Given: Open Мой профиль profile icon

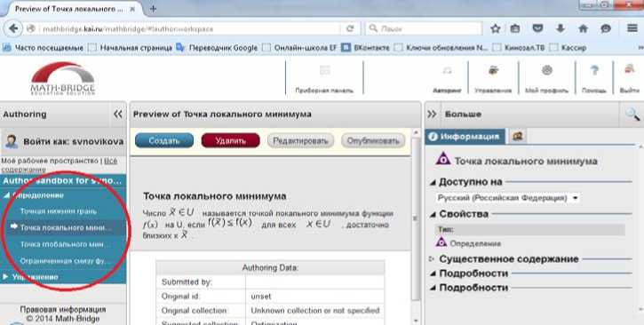Looking at the screenshot, I should tap(546, 70).
